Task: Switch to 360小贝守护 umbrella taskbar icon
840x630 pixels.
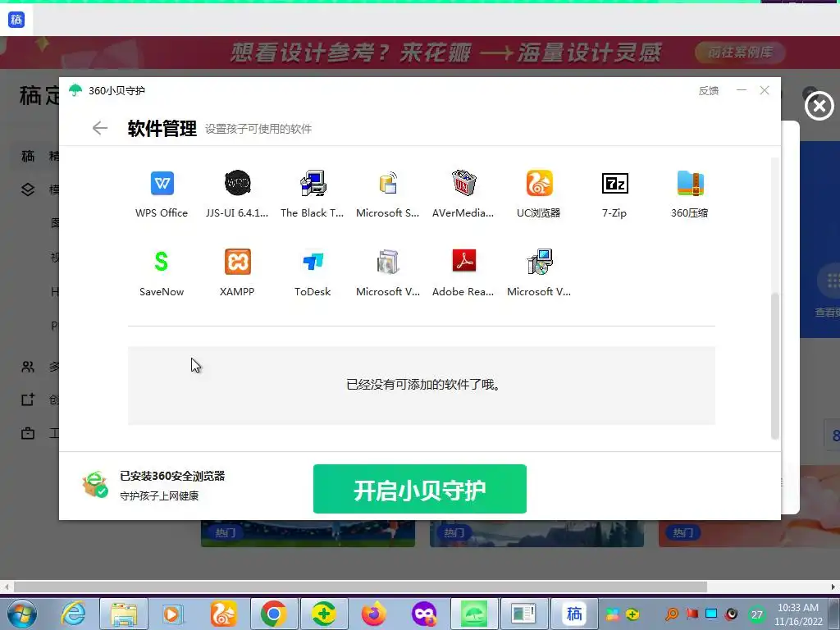Action: [x=474, y=614]
